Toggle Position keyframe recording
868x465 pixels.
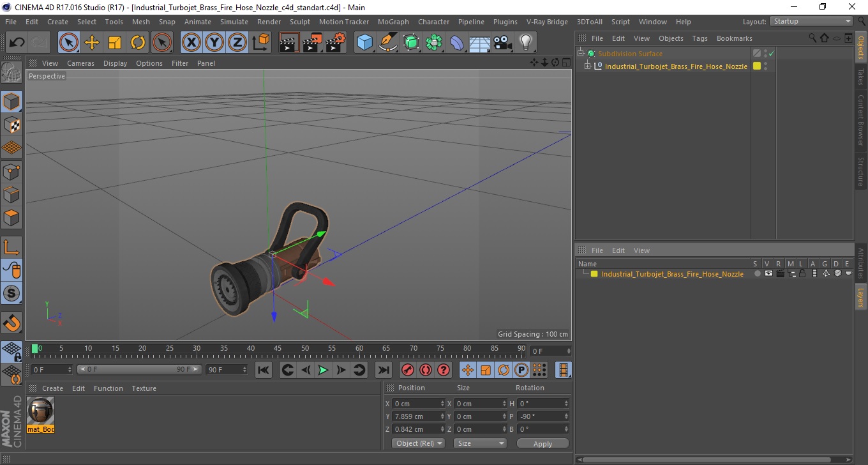(x=468, y=370)
